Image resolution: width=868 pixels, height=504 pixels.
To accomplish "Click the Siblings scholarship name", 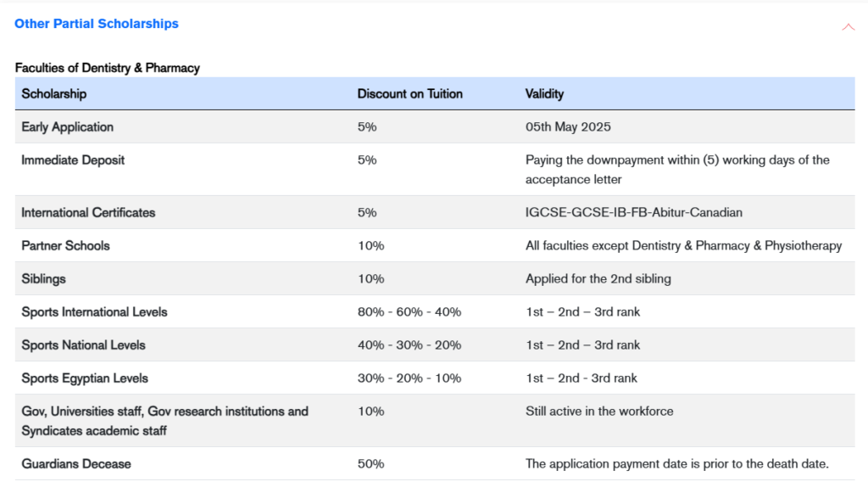I will [x=43, y=279].
